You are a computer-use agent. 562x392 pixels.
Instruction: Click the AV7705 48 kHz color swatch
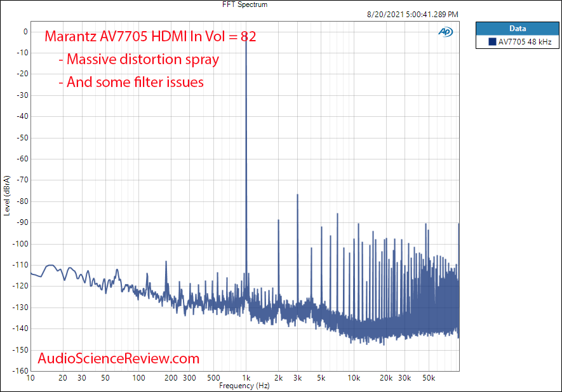click(x=492, y=41)
